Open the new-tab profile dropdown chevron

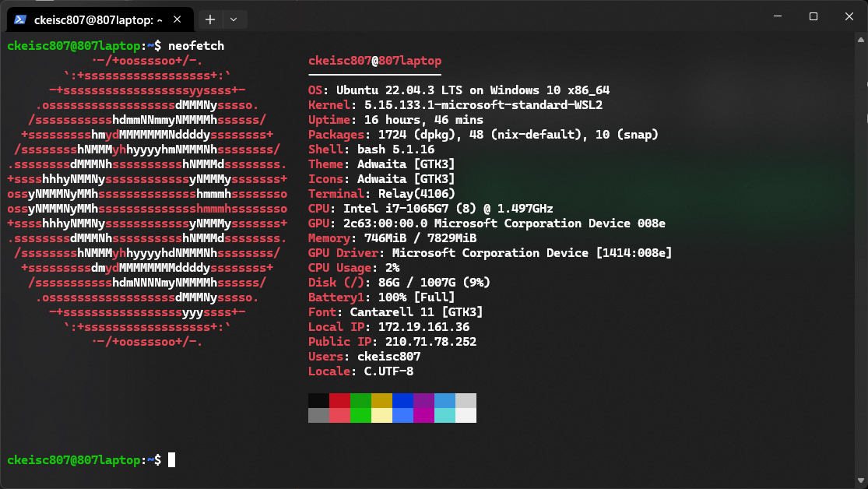point(234,20)
